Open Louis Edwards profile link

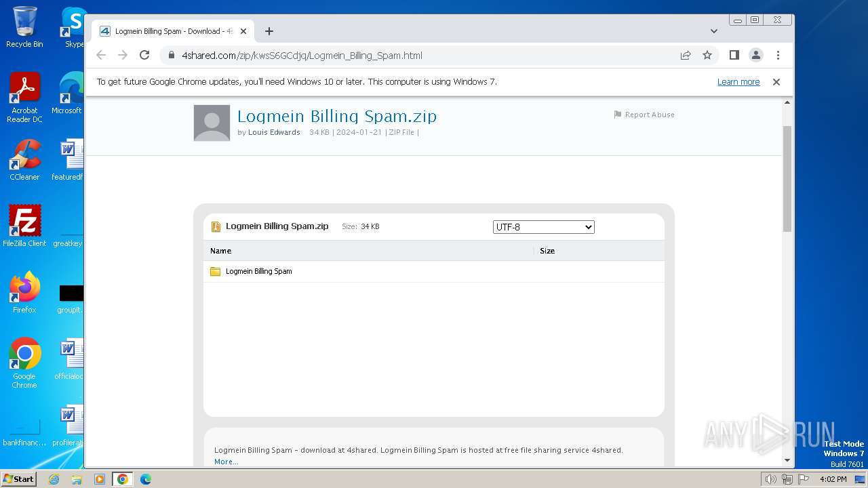point(274,132)
